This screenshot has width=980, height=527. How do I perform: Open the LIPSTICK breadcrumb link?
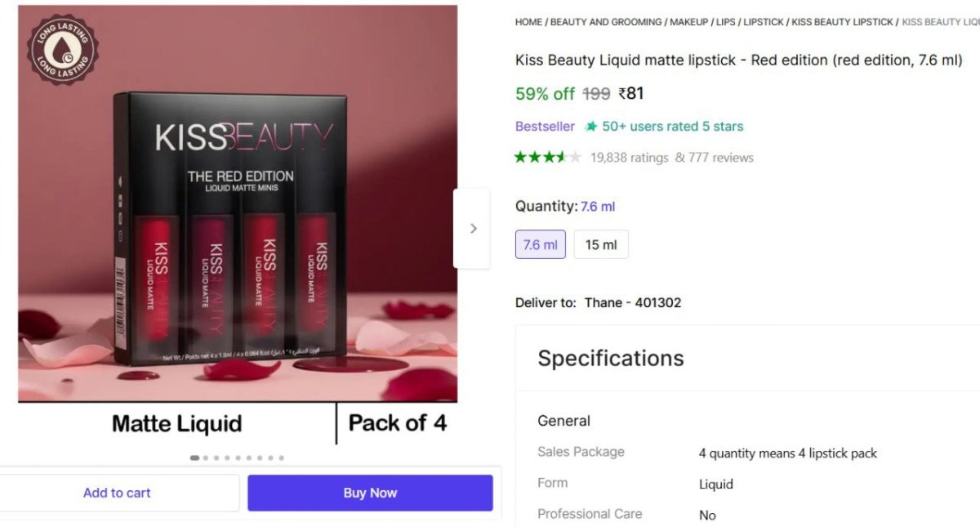764,22
